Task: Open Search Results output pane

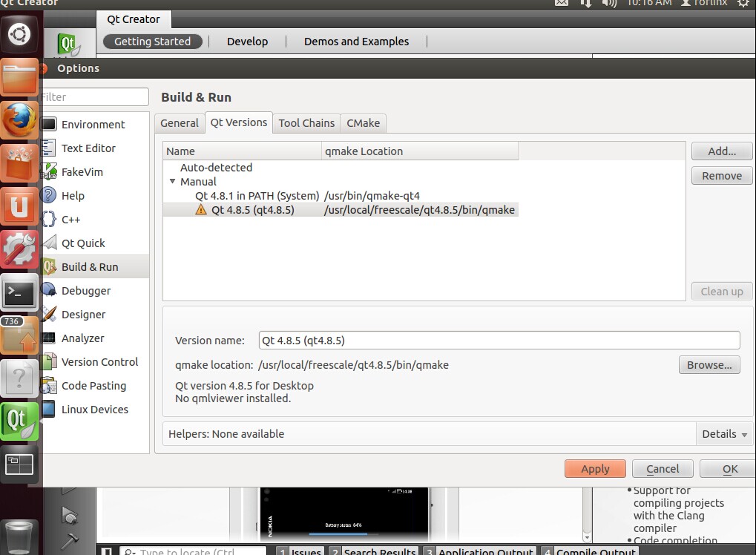Action: pyautogui.click(x=373, y=551)
